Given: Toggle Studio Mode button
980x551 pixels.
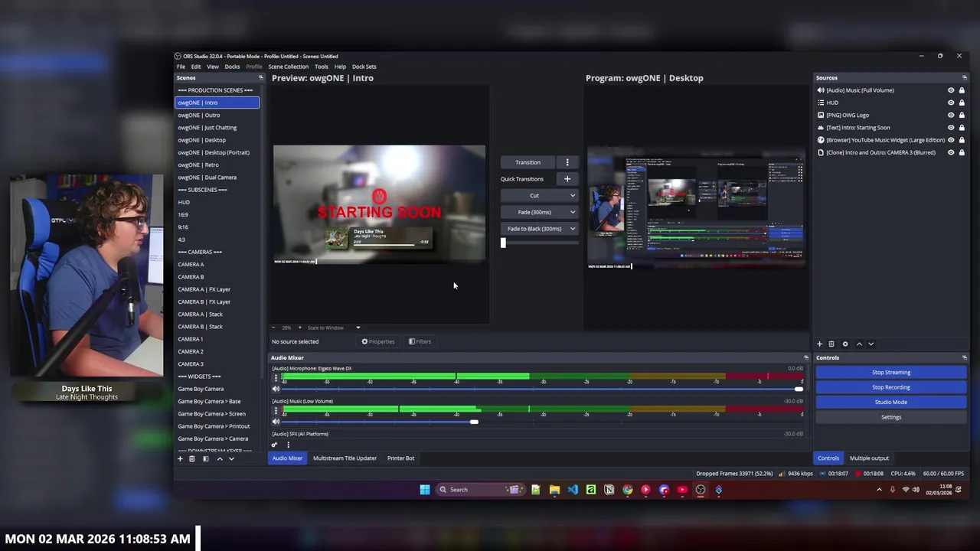Looking at the screenshot, I should (x=891, y=403).
